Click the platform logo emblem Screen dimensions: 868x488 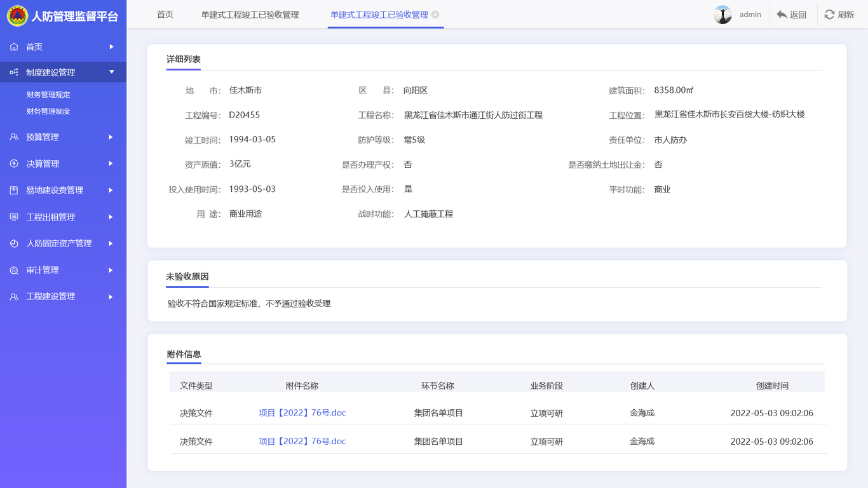17,16
